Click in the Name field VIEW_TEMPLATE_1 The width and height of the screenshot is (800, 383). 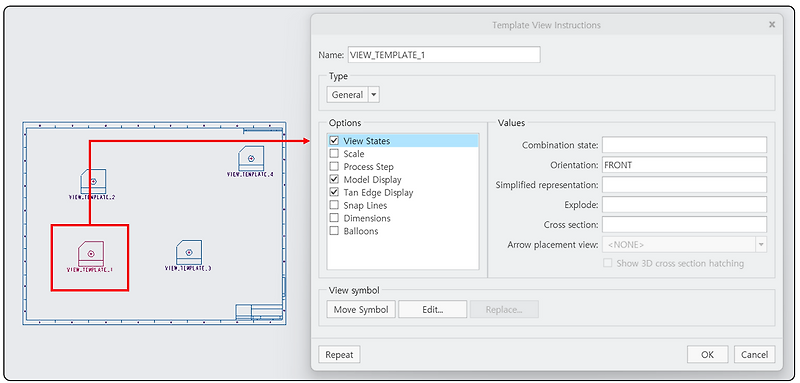(x=444, y=55)
